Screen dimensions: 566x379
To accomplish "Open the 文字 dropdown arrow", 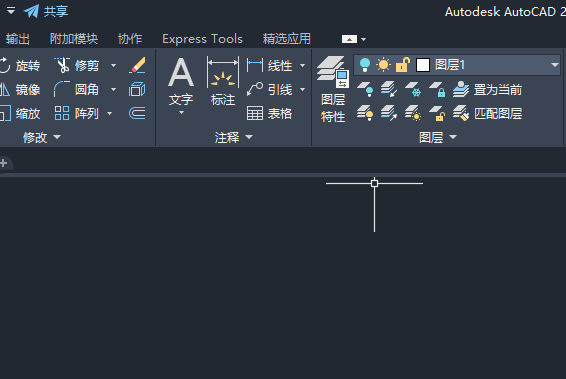I will click(x=181, y=113).
